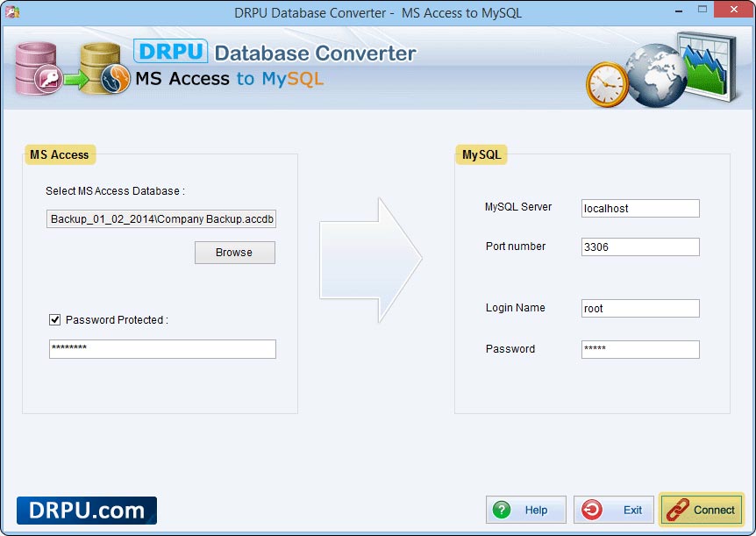Click the application icon in title bar

click(12, 11)
